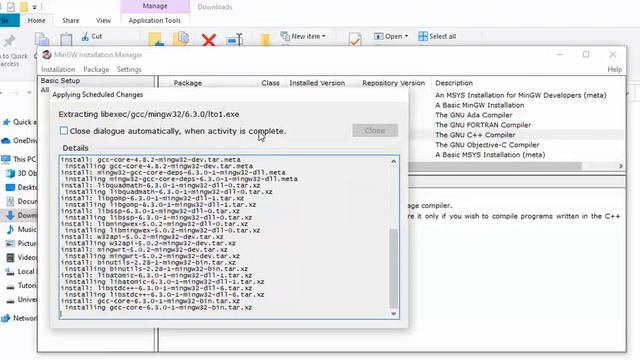The width and height of the screenshot is (640, 360).
Task: Click the Paste clipboard icon in Explorer ribbon
Action: [x=66, y=40]
